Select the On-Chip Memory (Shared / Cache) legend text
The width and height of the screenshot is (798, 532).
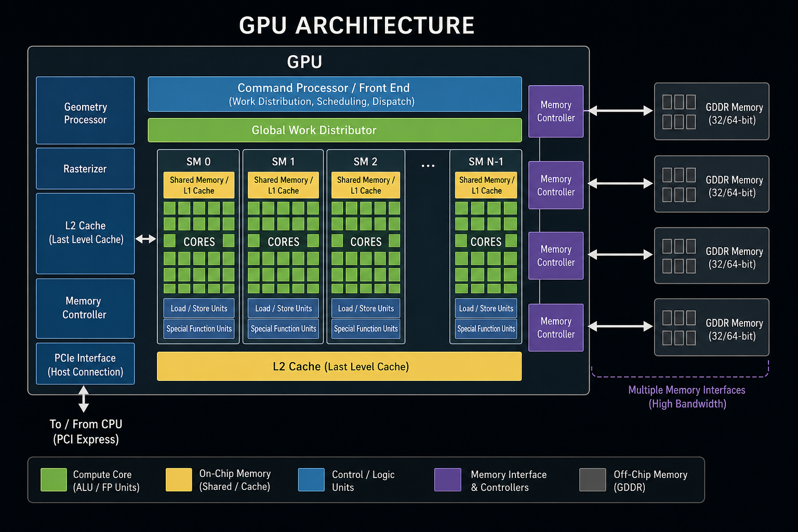pyautogui.click(x=235, y=480)
